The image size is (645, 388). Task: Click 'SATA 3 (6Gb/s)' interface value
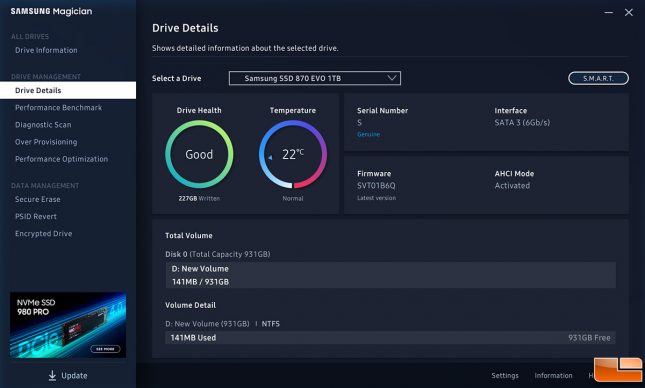[x=522, y=123]
